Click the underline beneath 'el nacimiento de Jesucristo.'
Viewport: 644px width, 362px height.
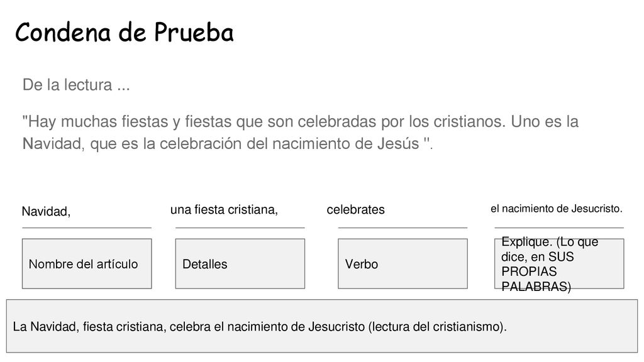tap(559, 228)
